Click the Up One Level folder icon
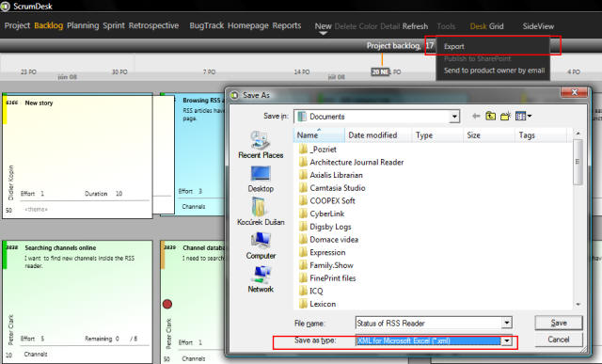 [x=490, y=116]
